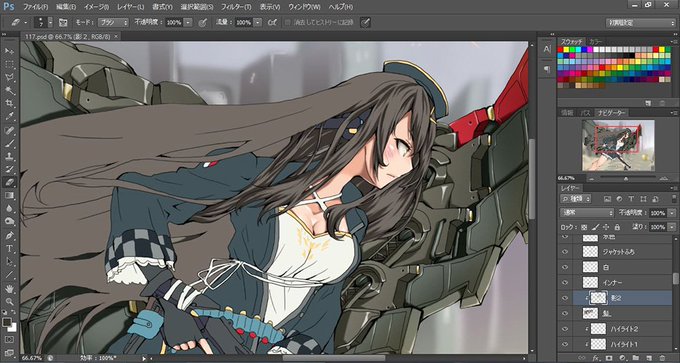Select the Hand tool
The image size is (680, 363).
[x=10, y=289]
